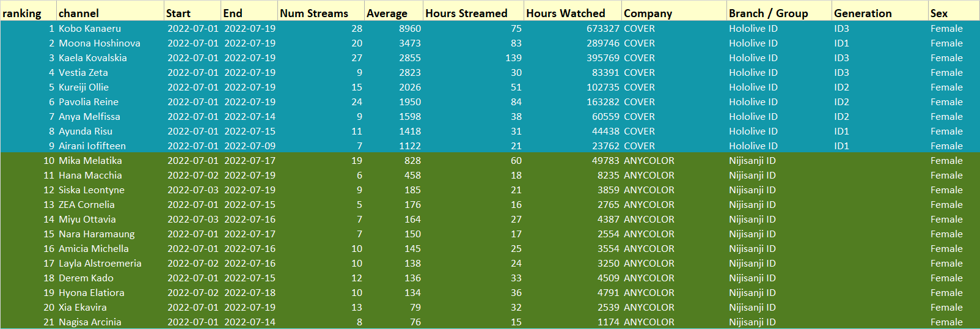
Task: Select ANYCOLOR in Mika Melatika's row
Action: click(649, 160)
